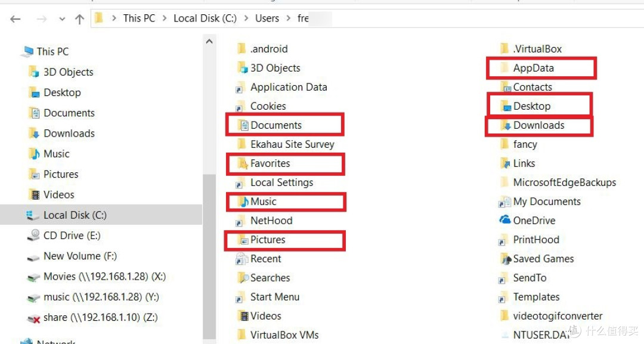
Task: Select the Downloads folder in the file list
Action: click(x=532, y=125)
